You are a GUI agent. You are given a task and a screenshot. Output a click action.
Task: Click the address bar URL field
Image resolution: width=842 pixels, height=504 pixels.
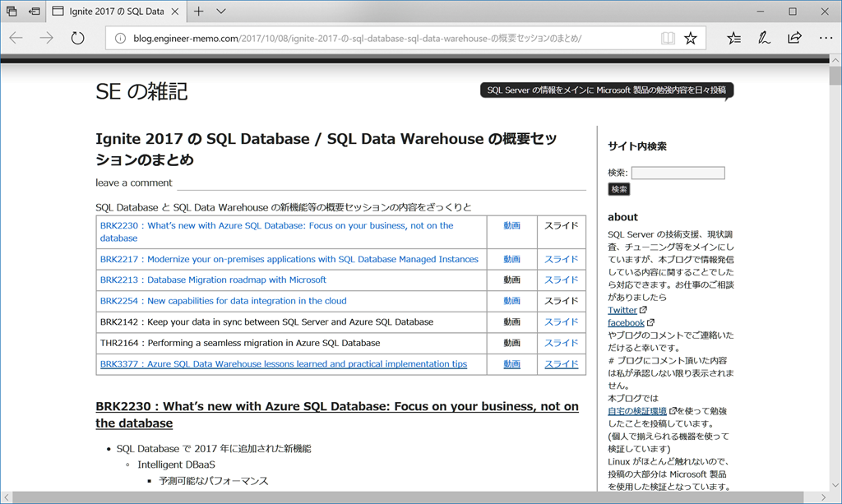pos(386,38)
